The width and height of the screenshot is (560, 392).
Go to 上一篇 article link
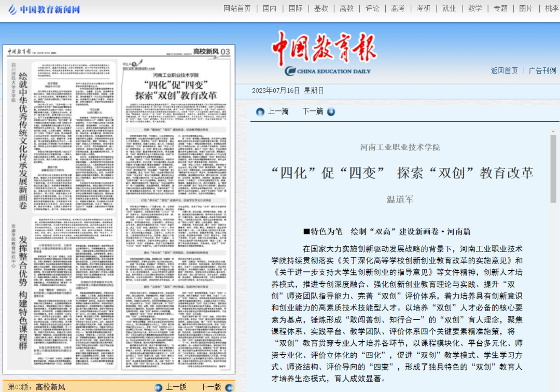point(278,112)
